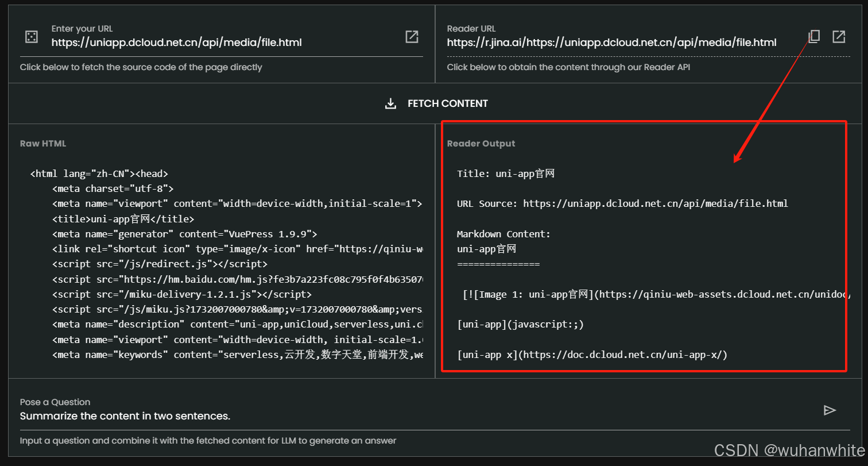This screenshot has height=466, width=868.
Task: Click the 'miku-delivery-1.2.1.js' script line
Action: coord(182,294)
